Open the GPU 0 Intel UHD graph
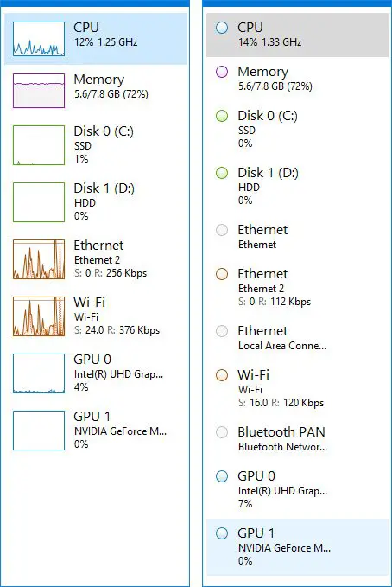392x587 pixels. (x=39, y=373)
